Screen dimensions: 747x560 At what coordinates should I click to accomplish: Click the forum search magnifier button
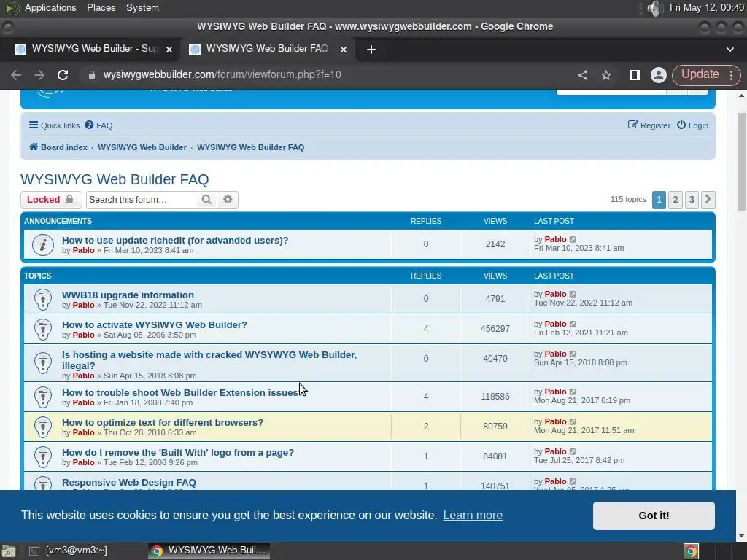pyautogui.click(x=206, y=200)
